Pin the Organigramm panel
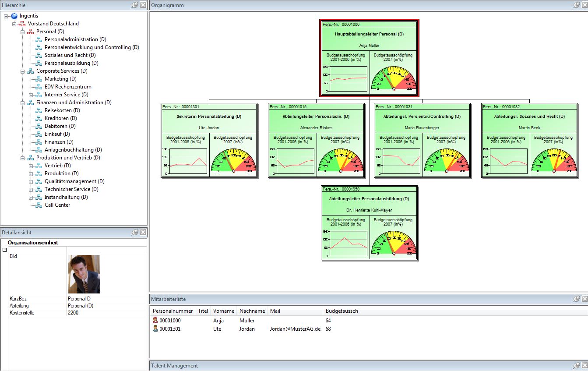Image resolution: width=588 pixels, height=371 pixels. click(x=577, y=5)
